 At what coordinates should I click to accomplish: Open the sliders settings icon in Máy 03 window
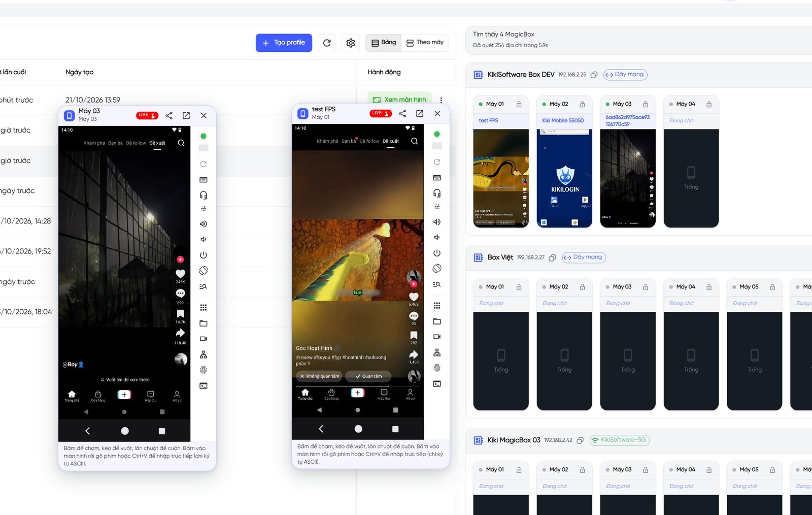pos(204,209)
